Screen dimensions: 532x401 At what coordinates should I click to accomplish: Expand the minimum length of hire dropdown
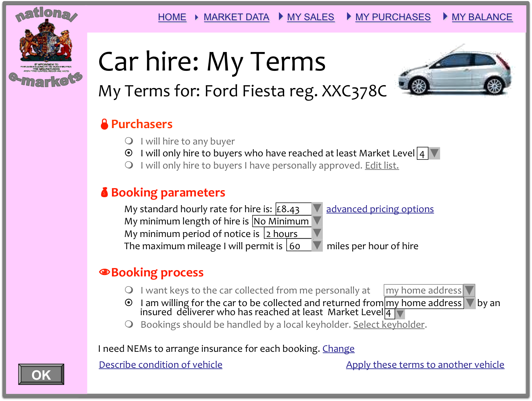point(317,221)
